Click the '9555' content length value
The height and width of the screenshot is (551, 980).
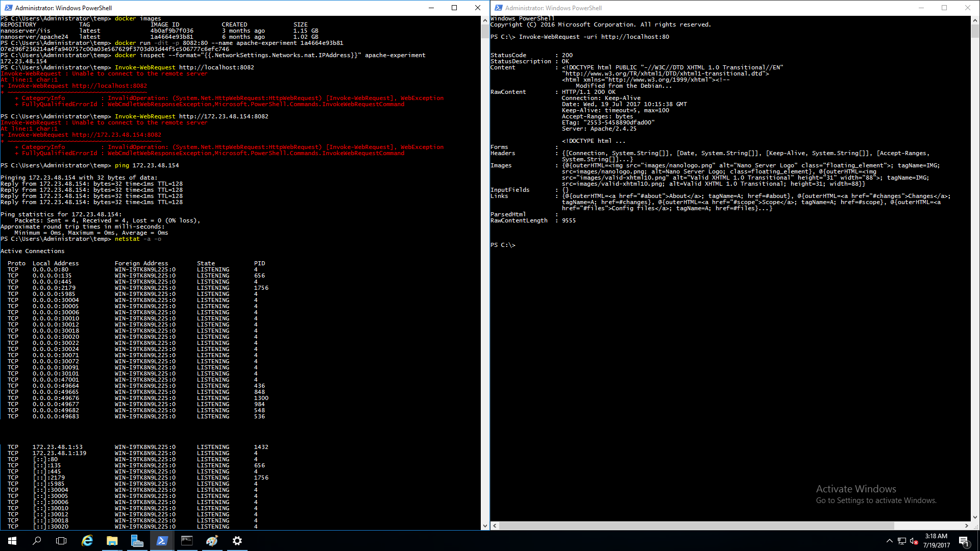[569, 220]
